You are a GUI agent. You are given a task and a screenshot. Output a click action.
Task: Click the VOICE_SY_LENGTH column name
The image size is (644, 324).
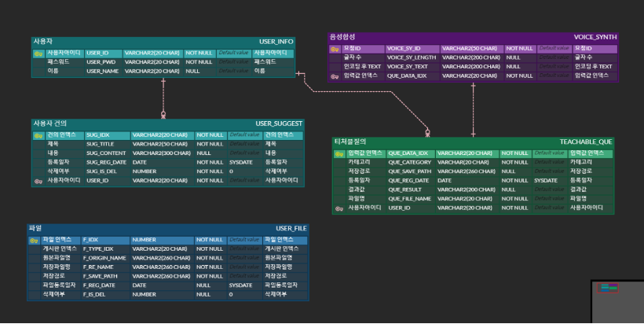coord(412,57)
